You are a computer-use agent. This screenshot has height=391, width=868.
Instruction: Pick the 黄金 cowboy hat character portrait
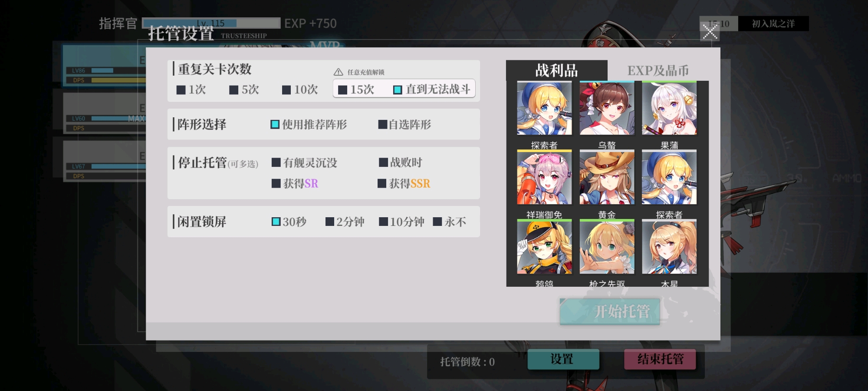607,177
